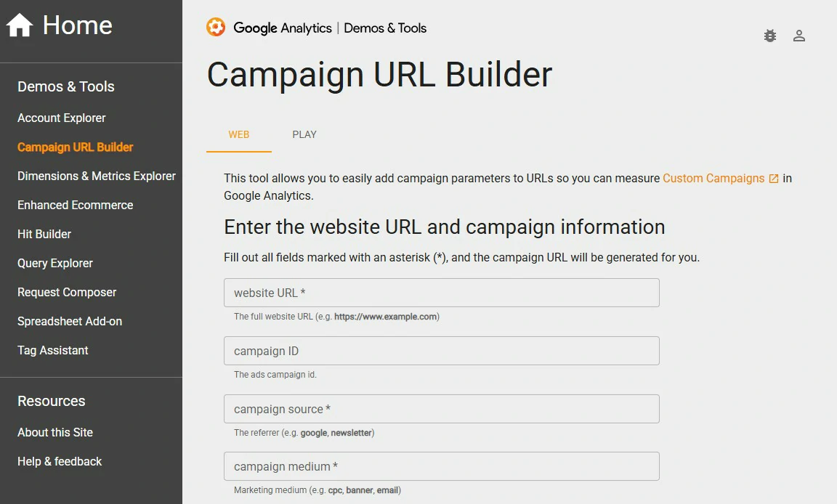Click the Home house icon
The width and height of the screenshot is (837, 504).
20,26
